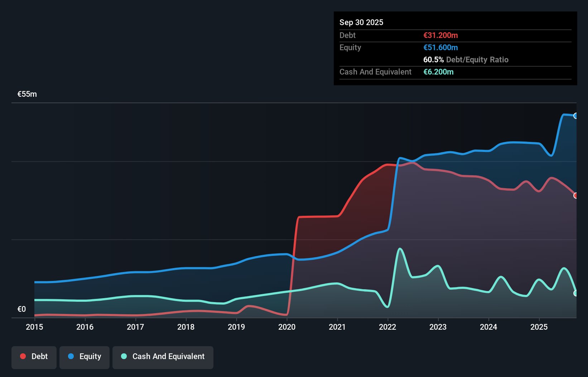Screen dimensions: 588x377
Task: Click the €51.600m Equity value in tooltip
Action: pyautogui.click(x=441, y=47)
